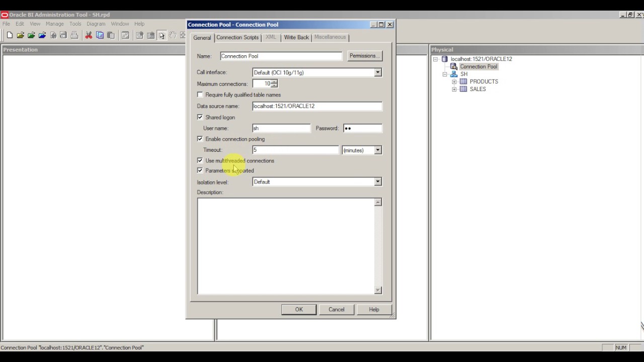
Task: Select Connection Pool label in Physical tree
Action: tap(478, 66)
